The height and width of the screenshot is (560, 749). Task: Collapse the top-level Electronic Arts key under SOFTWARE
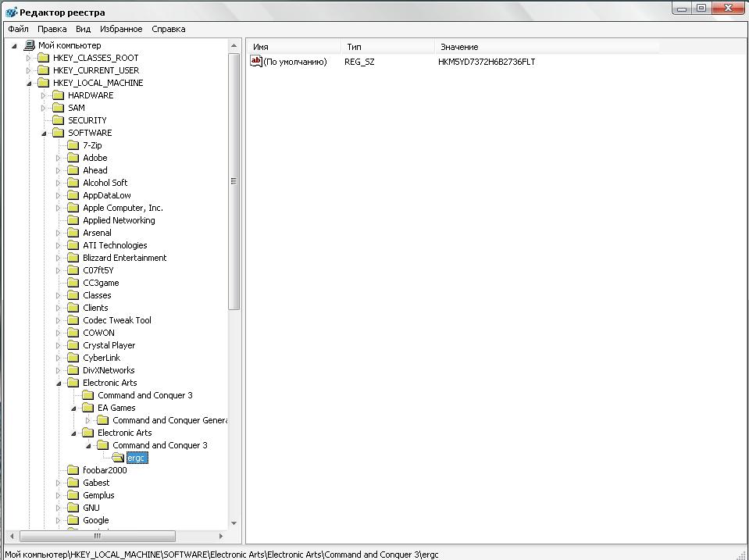pos(59,383)
